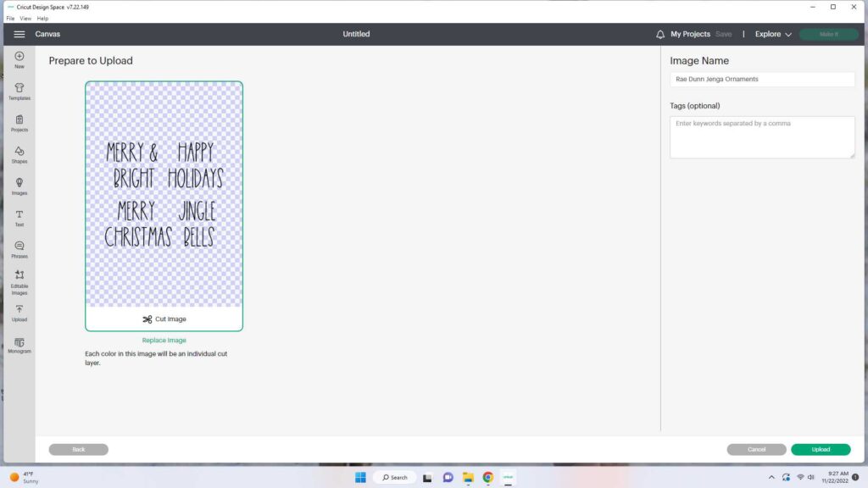
Task: Click the Cancel button
Action: pyautogui.click(x=756, y=449)
